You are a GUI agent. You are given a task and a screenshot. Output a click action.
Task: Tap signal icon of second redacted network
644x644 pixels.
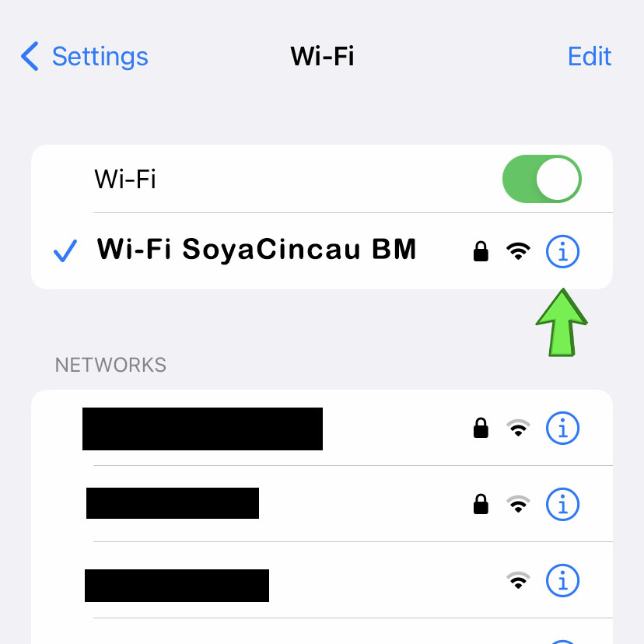coord(518,504)
